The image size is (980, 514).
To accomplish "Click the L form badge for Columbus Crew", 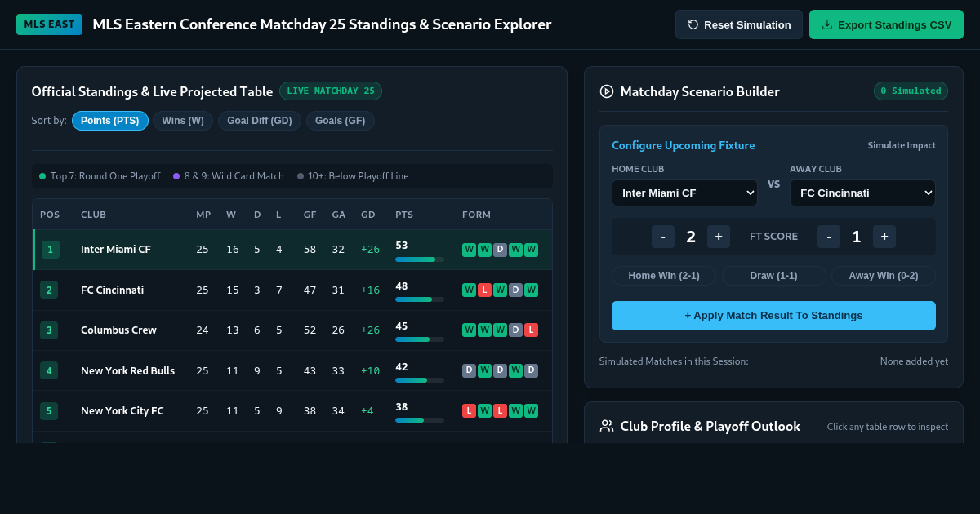I will pos(531,330).
